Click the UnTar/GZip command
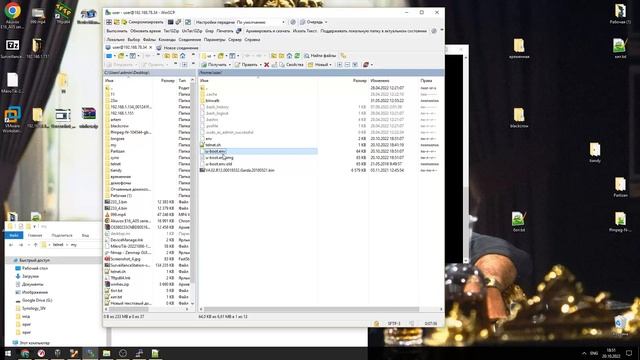 (x=192, y=31)
